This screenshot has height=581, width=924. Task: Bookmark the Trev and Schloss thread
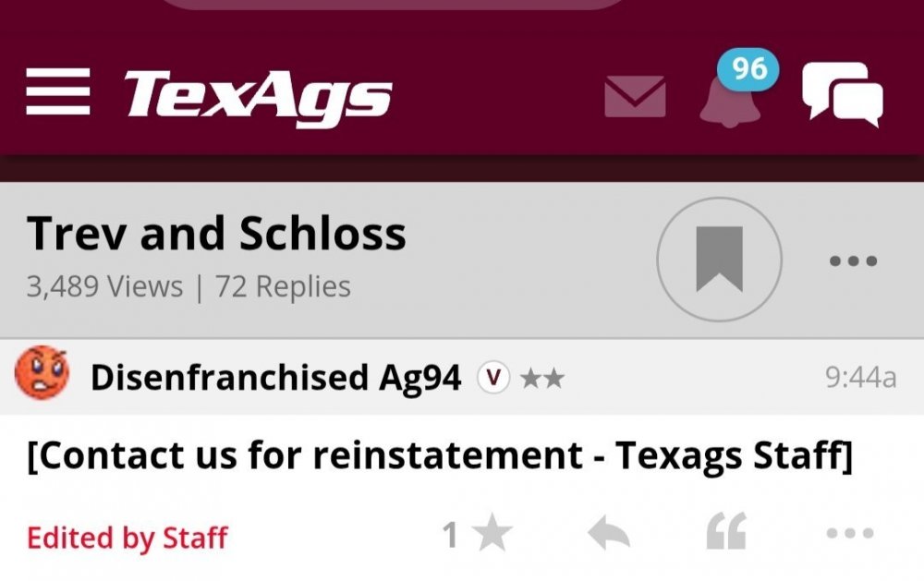719,260
